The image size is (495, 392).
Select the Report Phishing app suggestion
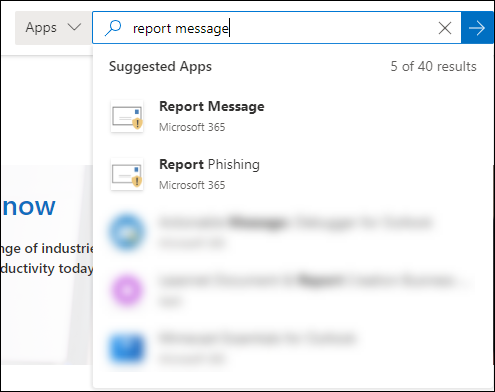tap(293, 174)
